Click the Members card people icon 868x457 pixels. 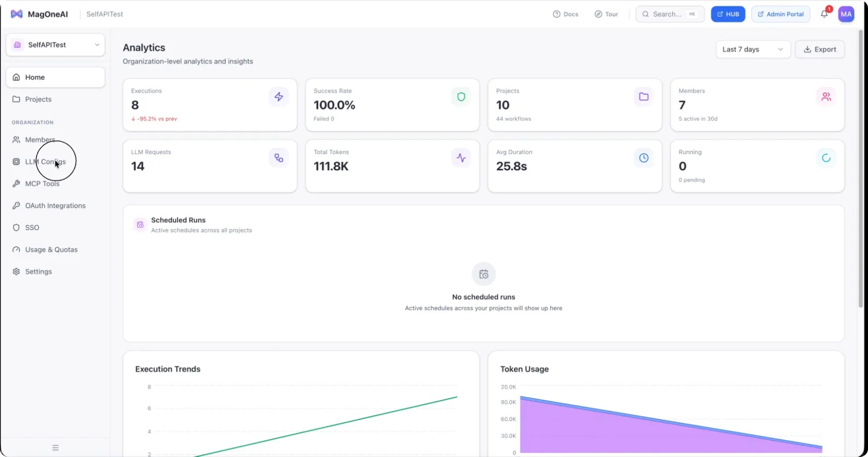(x=826, y=97)
